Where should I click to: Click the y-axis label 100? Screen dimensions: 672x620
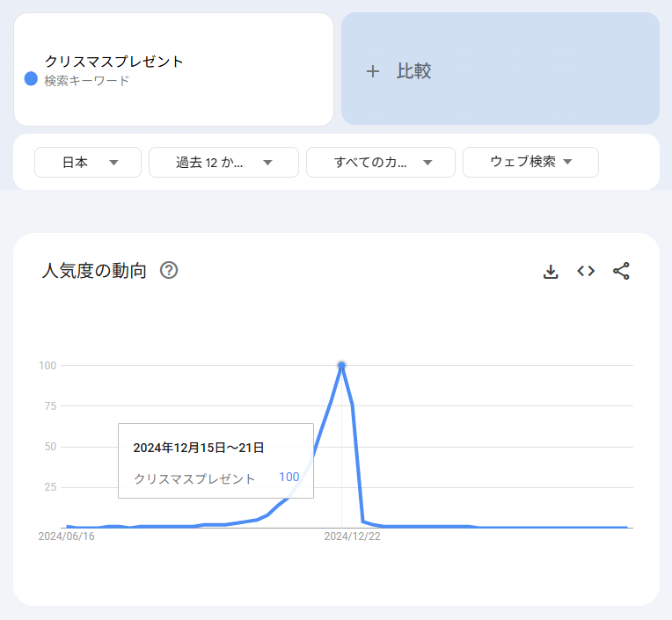click(47, 366)
